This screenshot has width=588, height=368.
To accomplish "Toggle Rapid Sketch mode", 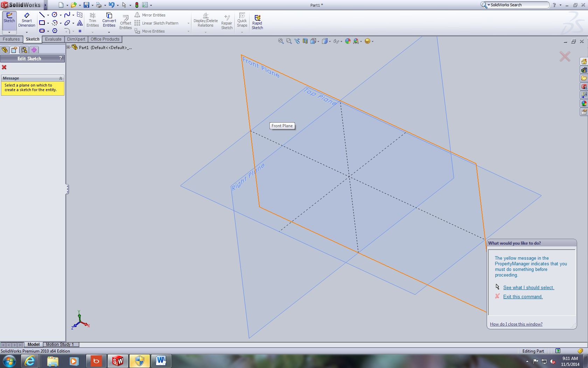I will coord(257,22).
